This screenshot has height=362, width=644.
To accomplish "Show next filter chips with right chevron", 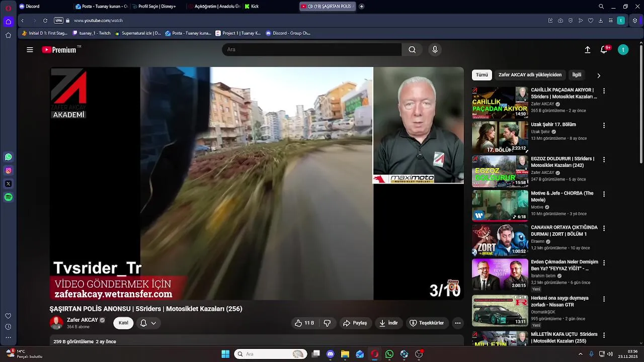I will click(599, 75).
